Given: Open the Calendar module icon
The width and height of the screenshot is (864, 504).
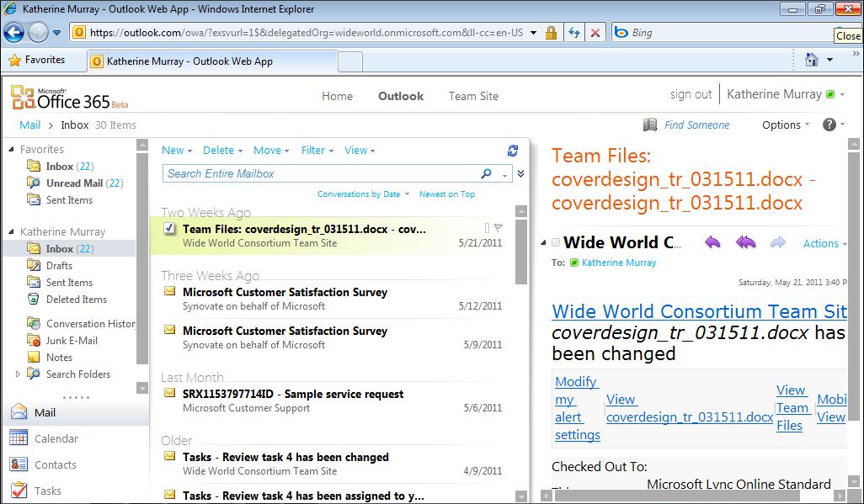Looking at the screenshot, I should point(19,438).
